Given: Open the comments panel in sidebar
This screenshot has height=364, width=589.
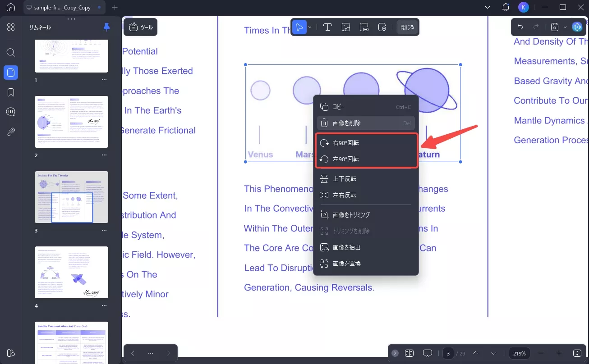Looking at the screenshot, I should (x=11, y=112).
